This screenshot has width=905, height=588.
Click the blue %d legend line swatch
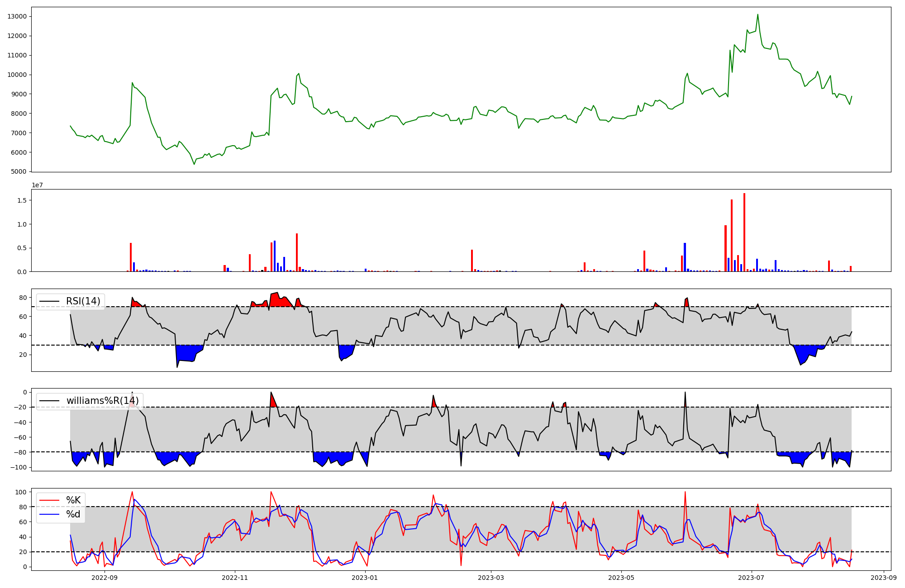click(50, 514)
